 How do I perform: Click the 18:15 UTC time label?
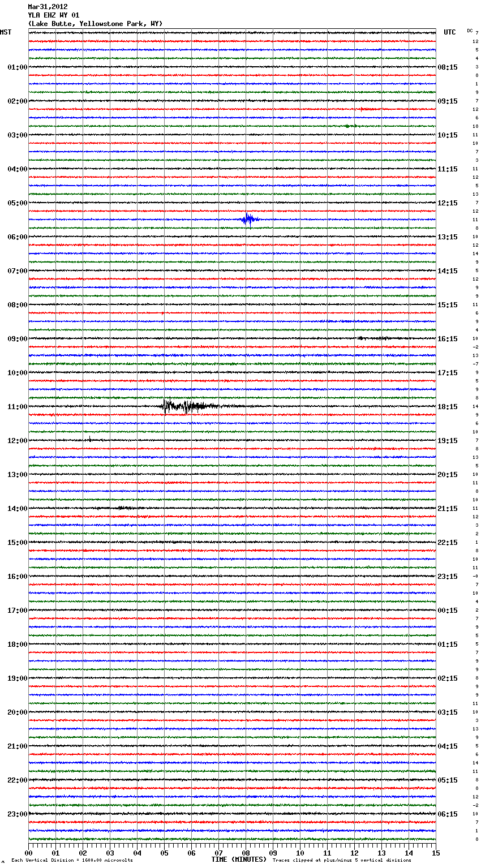(x=448, y=407)
